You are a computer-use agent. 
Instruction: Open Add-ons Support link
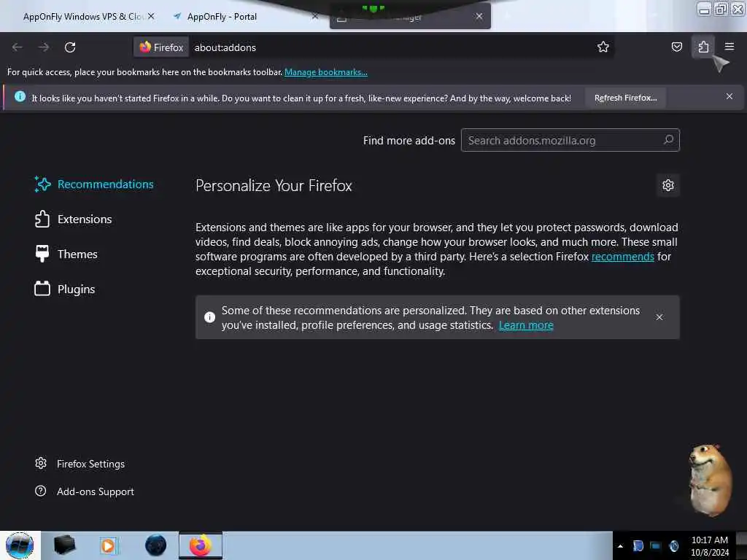point(85,491)
